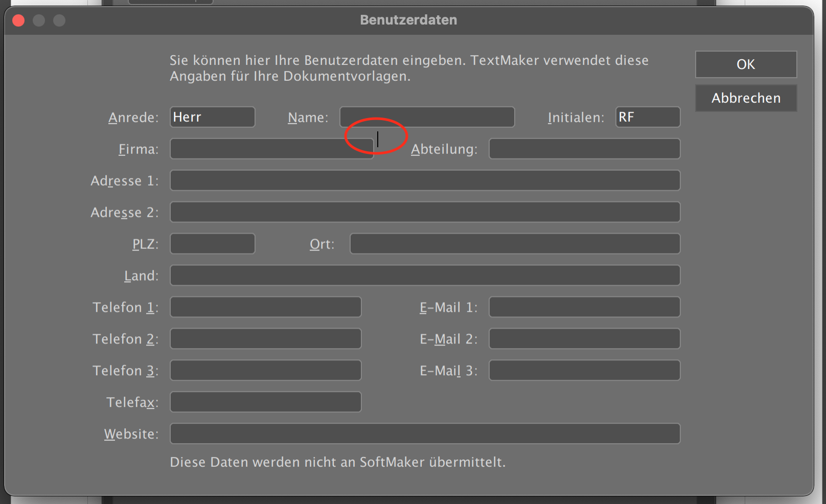The height and width of the screenshot is (504, 826).
Task: Click the E-Mail 1 label
Action: (449, 308)
